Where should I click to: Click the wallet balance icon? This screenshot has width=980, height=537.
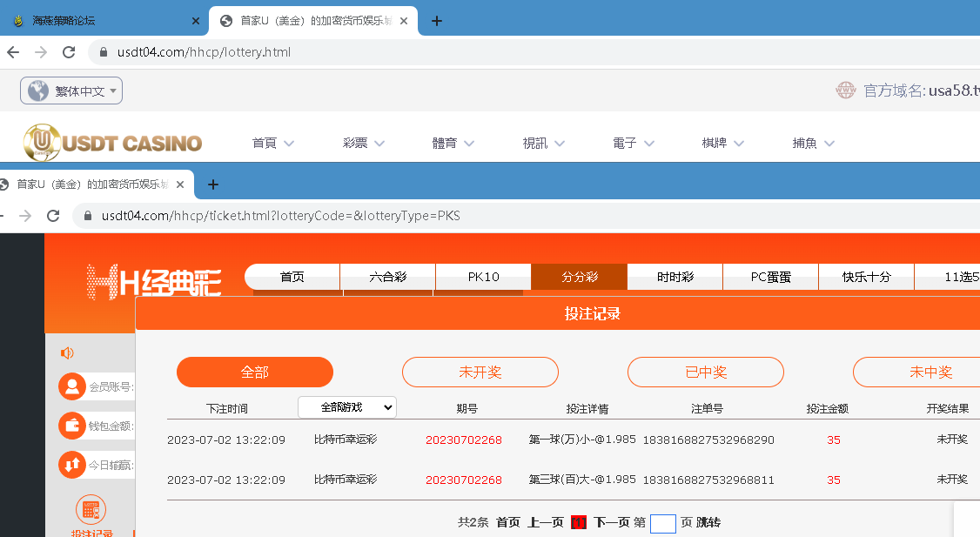click(x=71, y=426)
